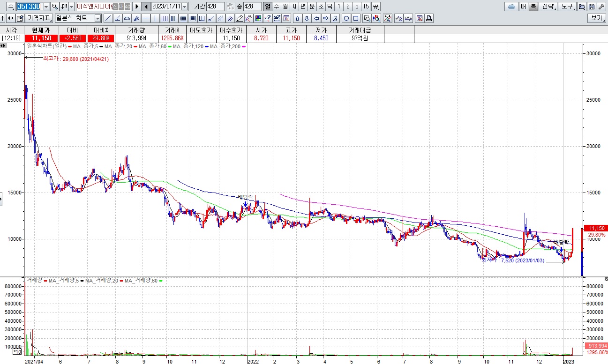Image resolution: width=608 pixels, height=364 pixels.
Task: Click the 현재가 11,150 price cell
Action: coord(41,38)
